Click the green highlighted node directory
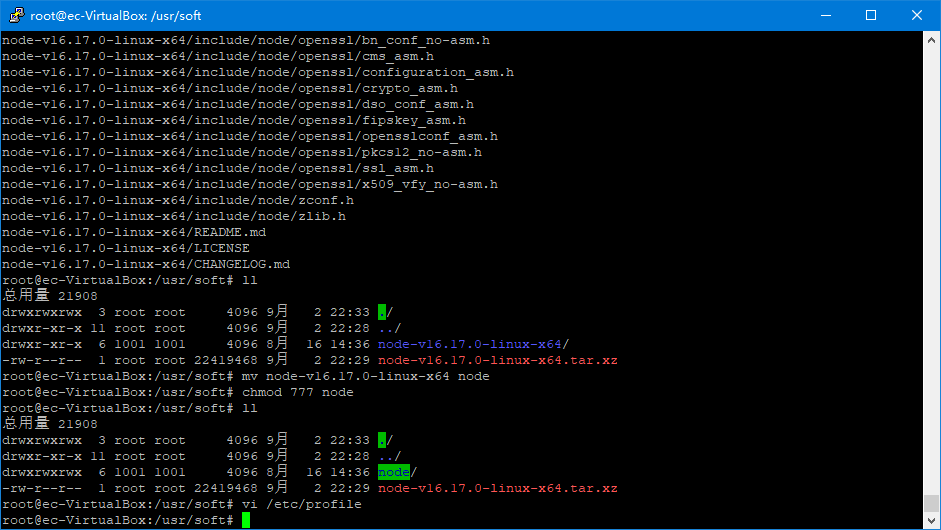The height and width of the screenshot is (530, 941). [394, 472]
